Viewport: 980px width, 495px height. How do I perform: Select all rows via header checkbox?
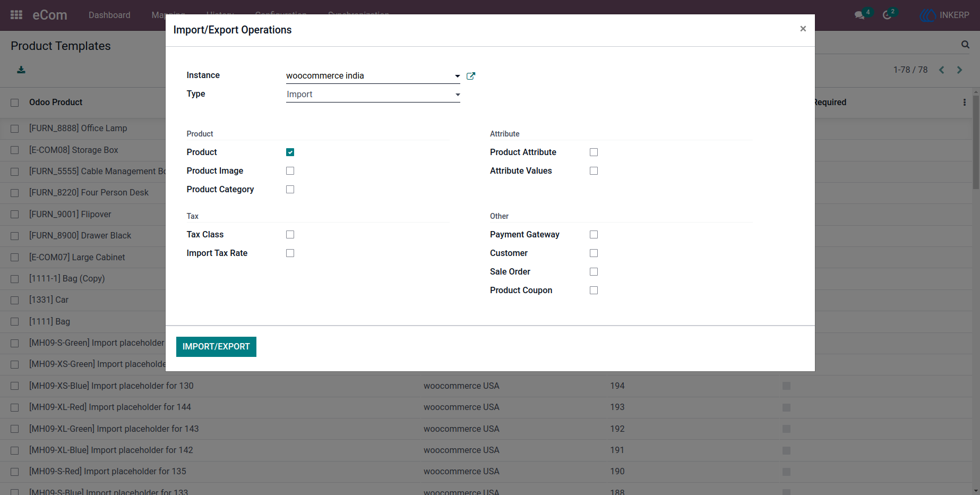14,103
